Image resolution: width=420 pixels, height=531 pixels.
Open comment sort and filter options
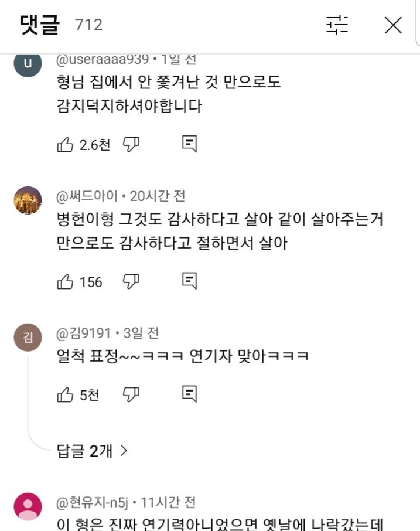[x=337, y=25]
